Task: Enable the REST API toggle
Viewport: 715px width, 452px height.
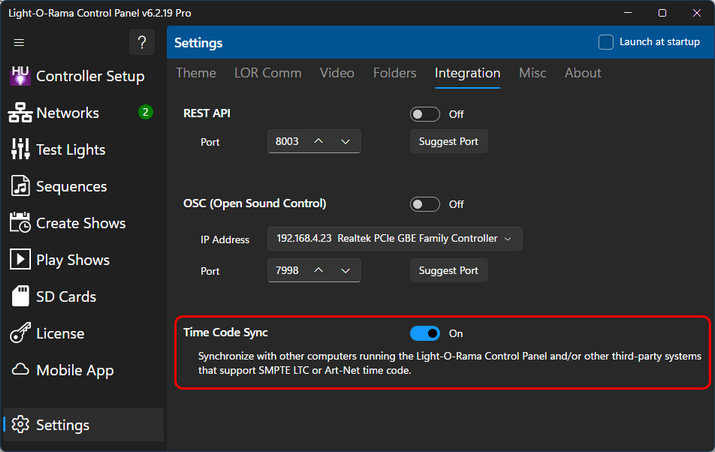Action: [x=425, y=114]
